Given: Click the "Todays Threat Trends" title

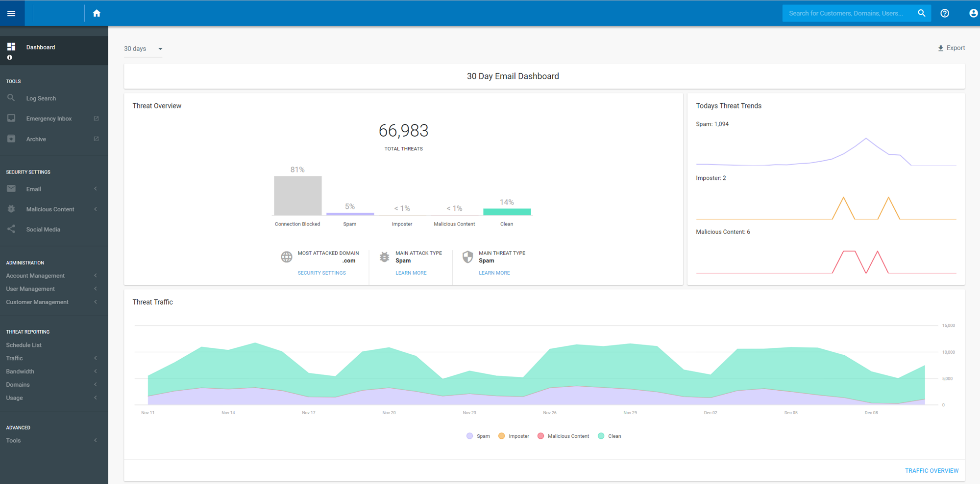Looking at the screenshot, I should pos(728,106).
